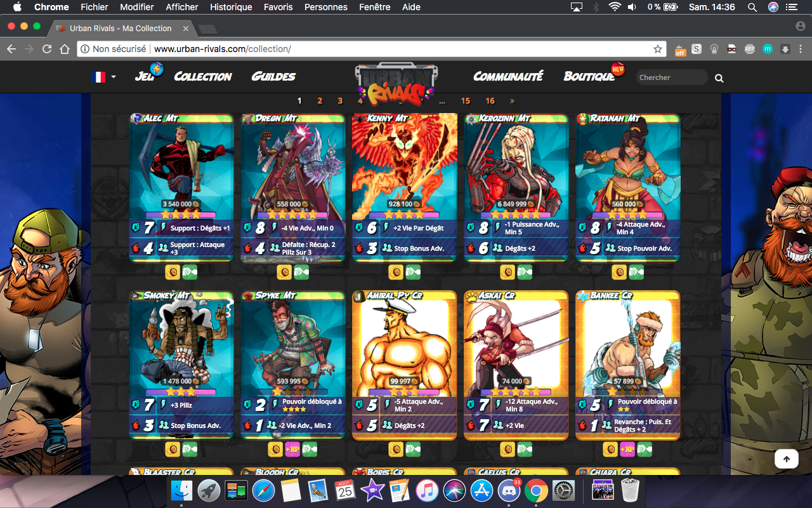This screenshot has height=508, width=812.
Task: Click the green exchange icon under Askai Cr
Action: (524, 449)
